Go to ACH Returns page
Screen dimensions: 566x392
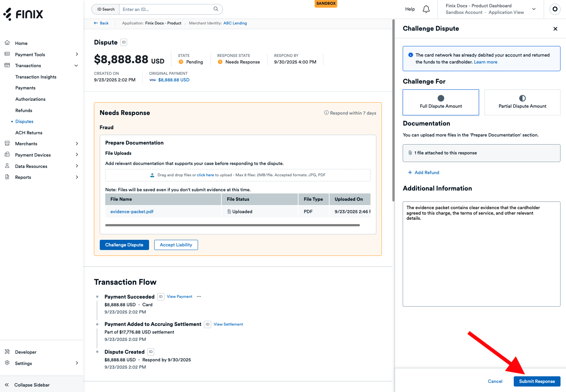tap(29, 133)
